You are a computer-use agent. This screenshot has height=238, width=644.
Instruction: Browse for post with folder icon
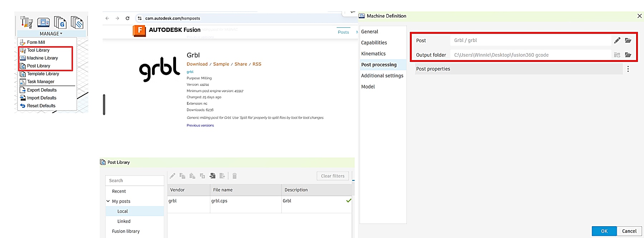628,40
